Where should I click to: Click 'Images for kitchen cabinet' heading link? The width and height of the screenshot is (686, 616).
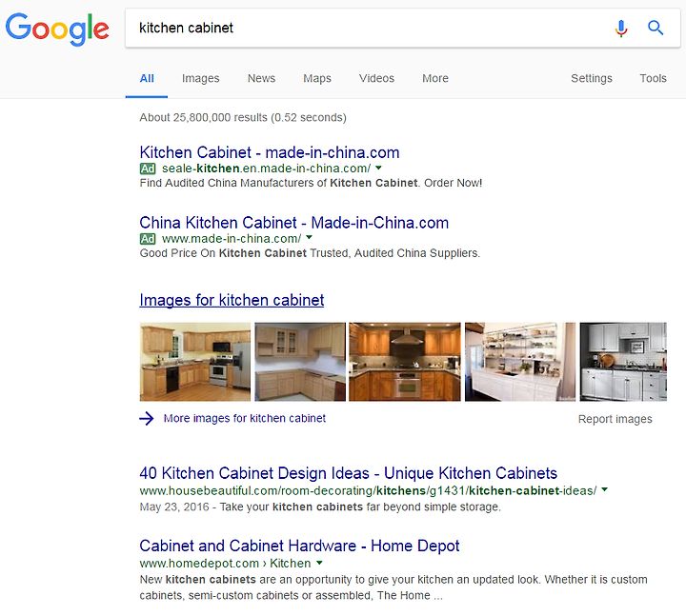click(232, 300)
